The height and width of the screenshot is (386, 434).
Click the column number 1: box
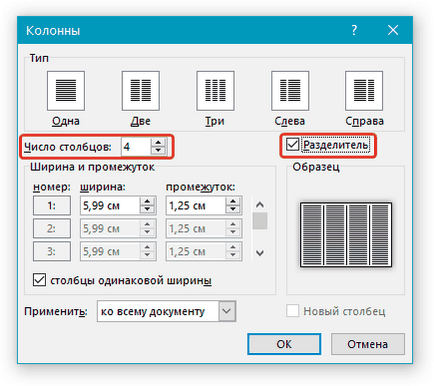pos(52,205)
